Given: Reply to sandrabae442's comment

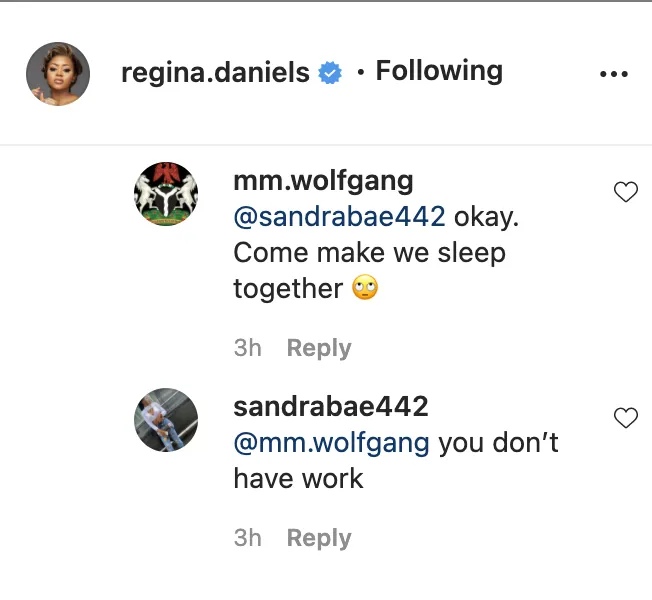Looking at the screenshot, I should pos(319,538).
